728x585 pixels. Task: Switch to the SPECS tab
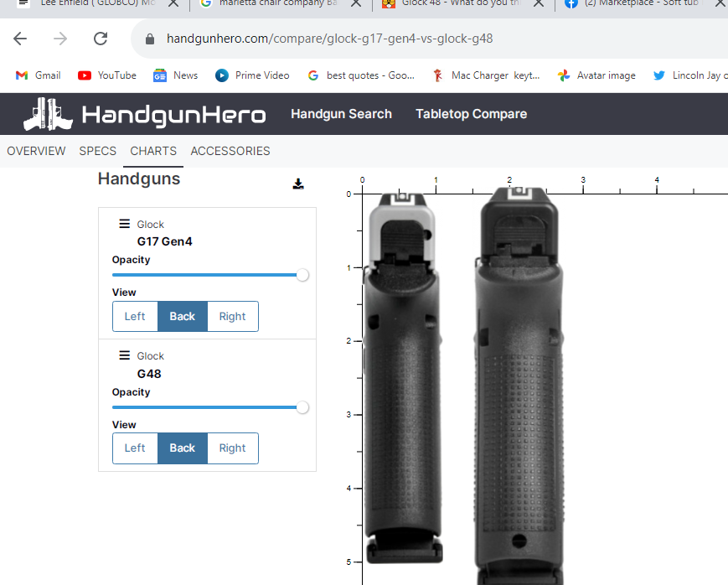(97, 151)
